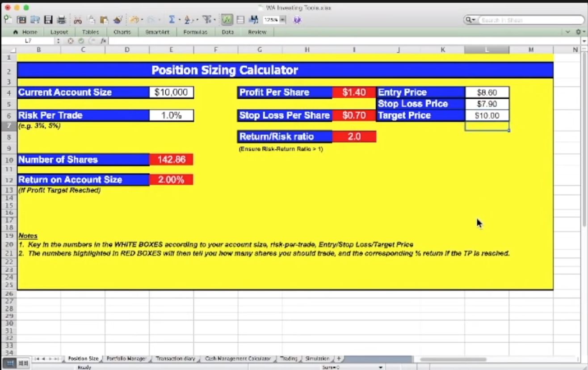Collapse the ribbon with the chevron
588x370 pixels.
tap(568, 32)
